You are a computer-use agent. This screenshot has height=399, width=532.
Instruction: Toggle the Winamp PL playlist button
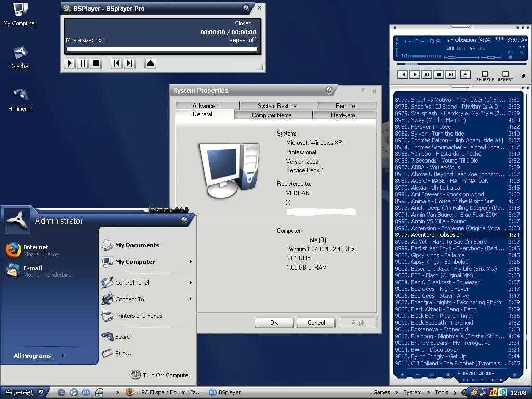(521, 53)
